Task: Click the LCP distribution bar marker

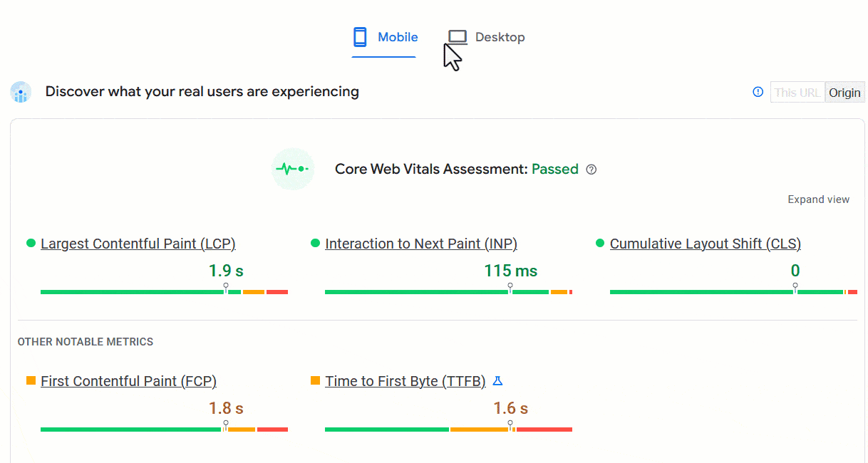Action: click(226, 288)
